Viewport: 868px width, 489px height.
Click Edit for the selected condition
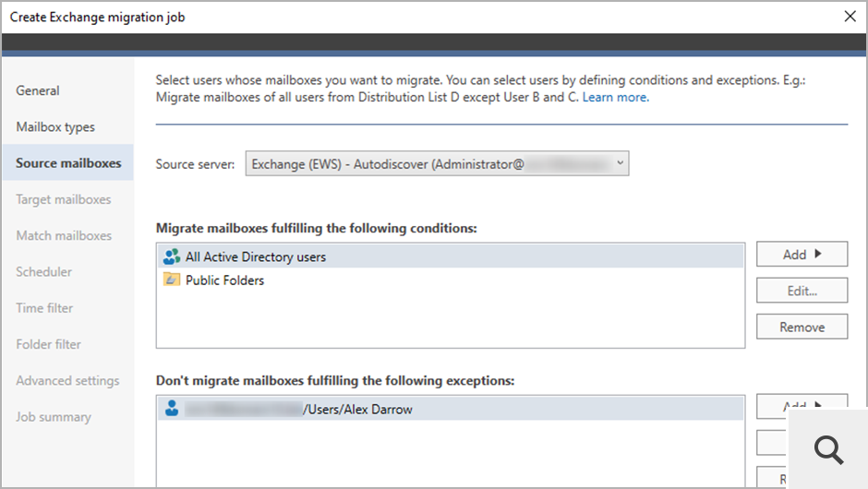tap(802, 291)
